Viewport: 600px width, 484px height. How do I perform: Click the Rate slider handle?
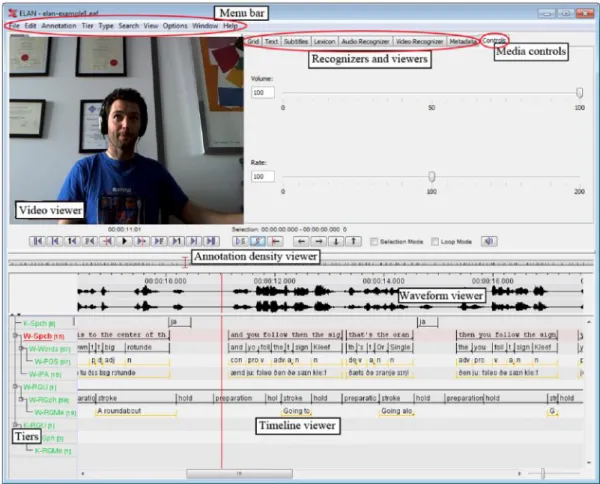point(432,176)
